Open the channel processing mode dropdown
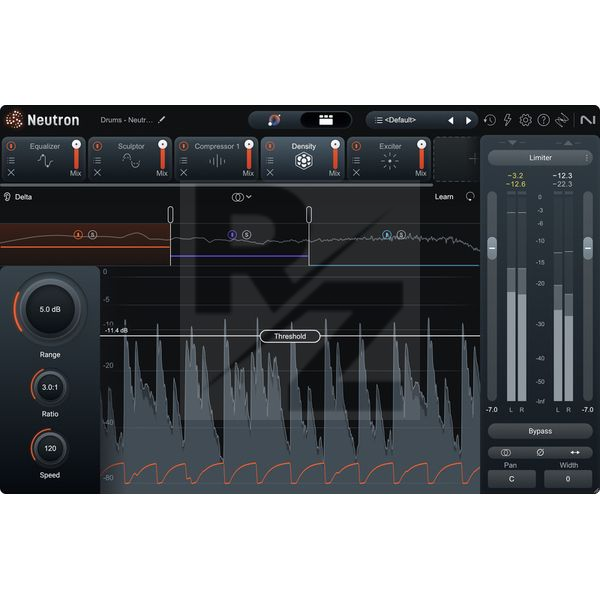This screenshot has width=600, height=600. tap(241, 197)
